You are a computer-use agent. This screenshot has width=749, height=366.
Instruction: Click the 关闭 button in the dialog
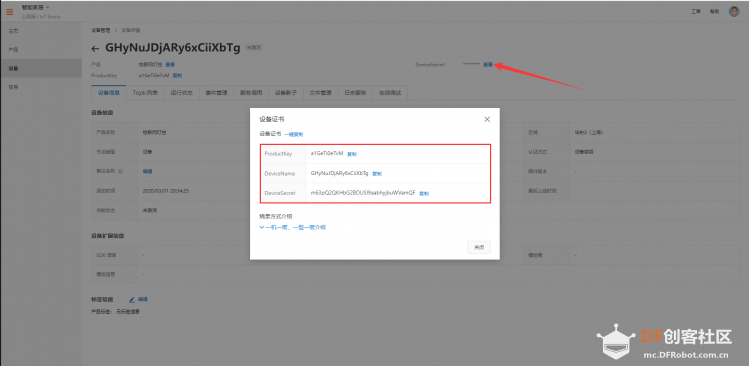click(x=479, y=248)
